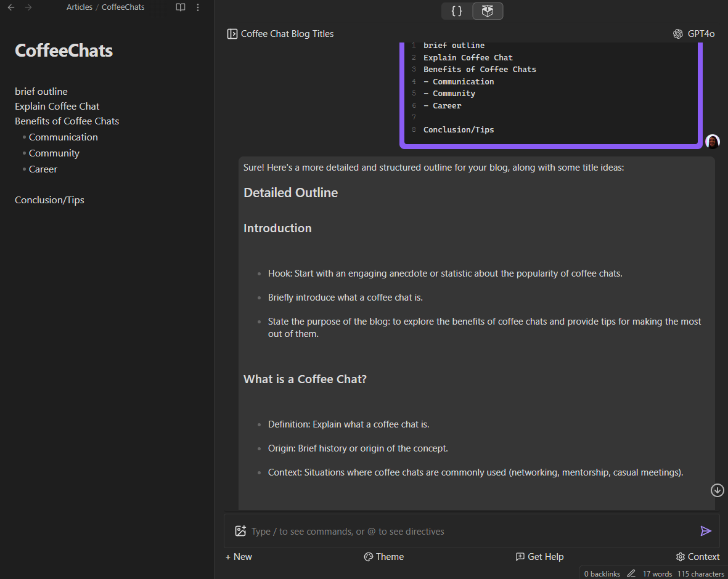
Task: Open the three-dot more options menu
Action: [x=197, y=7]
